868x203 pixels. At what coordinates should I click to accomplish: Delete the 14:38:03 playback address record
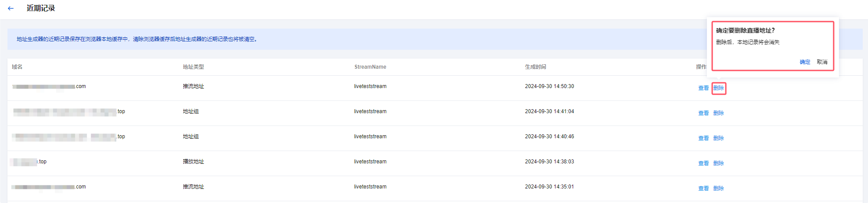(x=718, y=163)
